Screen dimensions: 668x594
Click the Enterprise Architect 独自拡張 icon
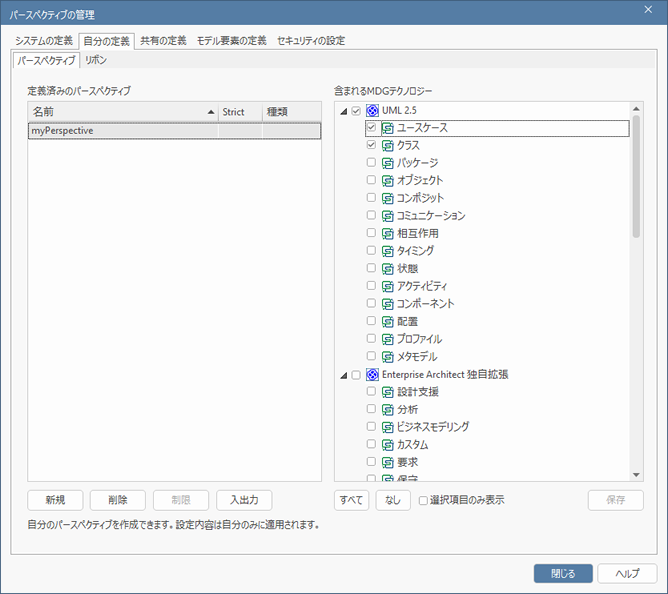tap(372, 375)
